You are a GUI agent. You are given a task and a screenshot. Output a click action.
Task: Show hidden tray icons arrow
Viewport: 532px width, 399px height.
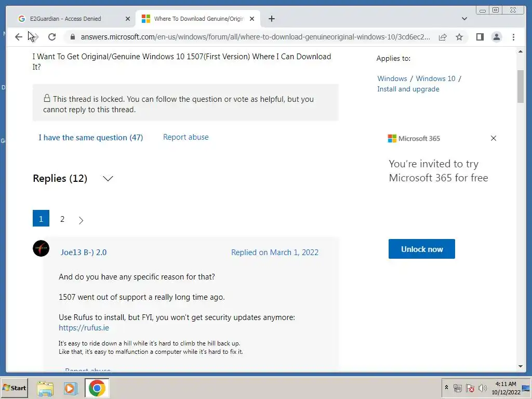[446, 388]
